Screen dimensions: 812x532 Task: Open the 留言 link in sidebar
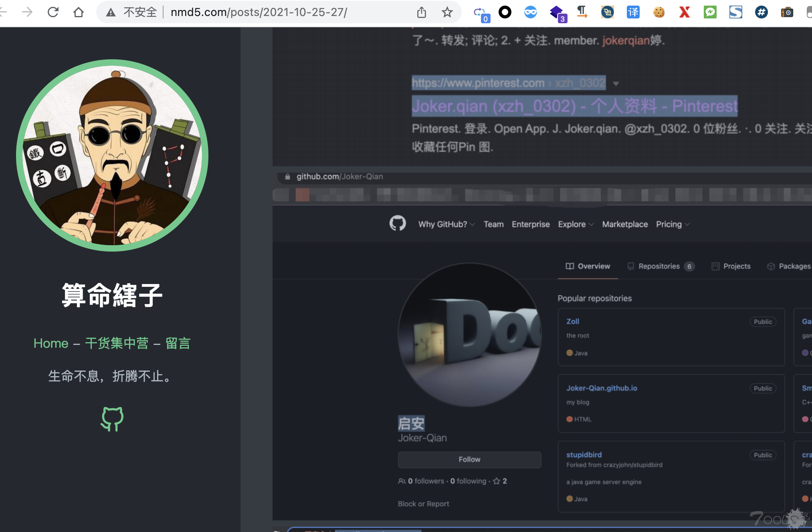click(178, 343)
